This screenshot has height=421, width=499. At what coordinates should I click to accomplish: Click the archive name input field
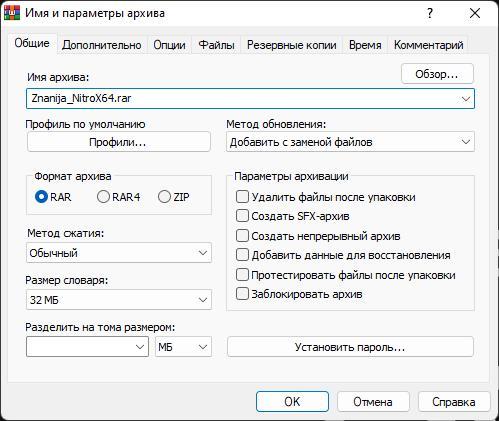coord(243,99)
